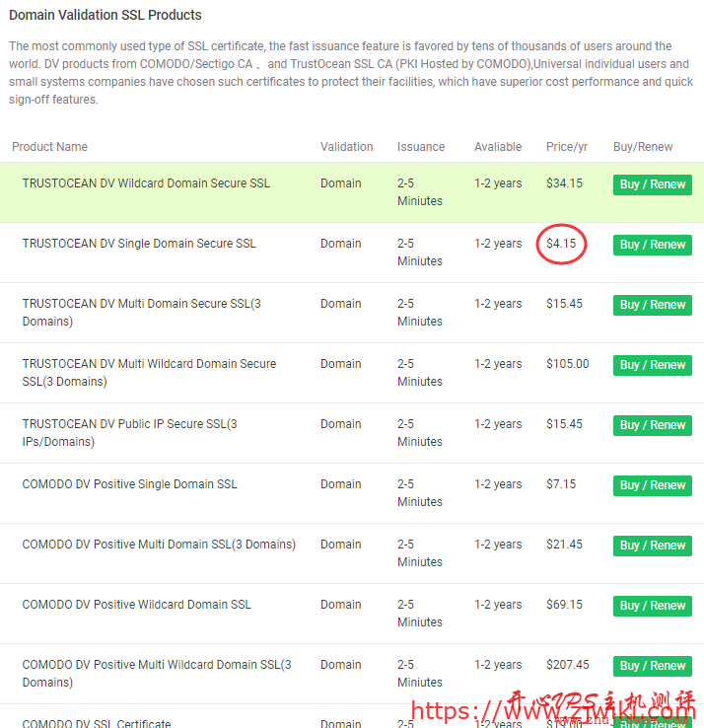Screen dimensions: 704x728
Task: Click 'Domain Validation SSL Products' heading
Action: (x=106, y=15)
